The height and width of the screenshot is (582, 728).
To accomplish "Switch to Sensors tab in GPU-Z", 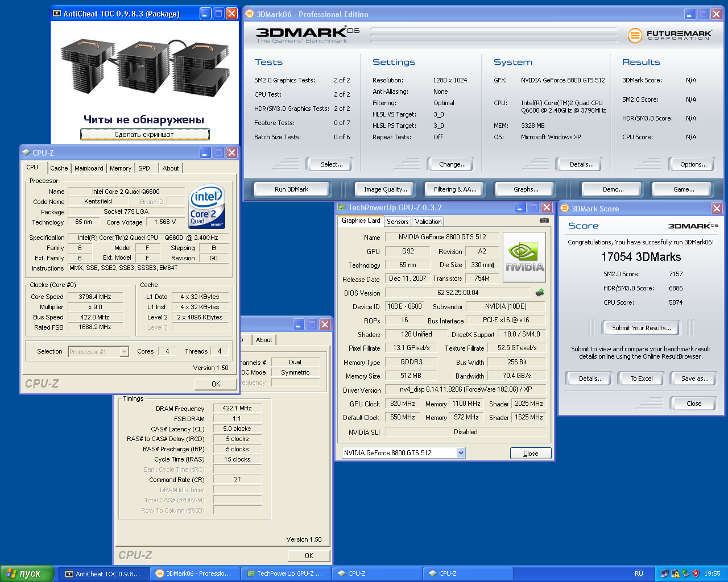I will (x=398, y=222).
